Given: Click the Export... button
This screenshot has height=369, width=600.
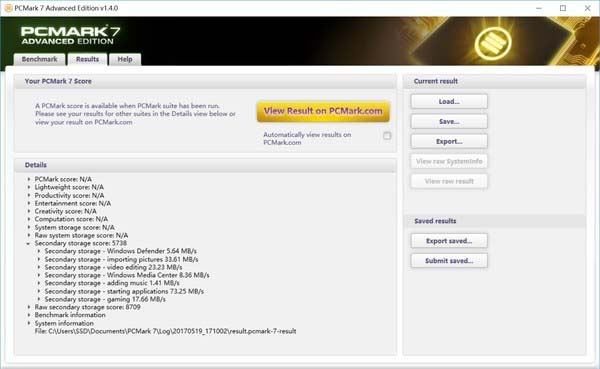Looking at the screenshot, I should coord(449,141).
